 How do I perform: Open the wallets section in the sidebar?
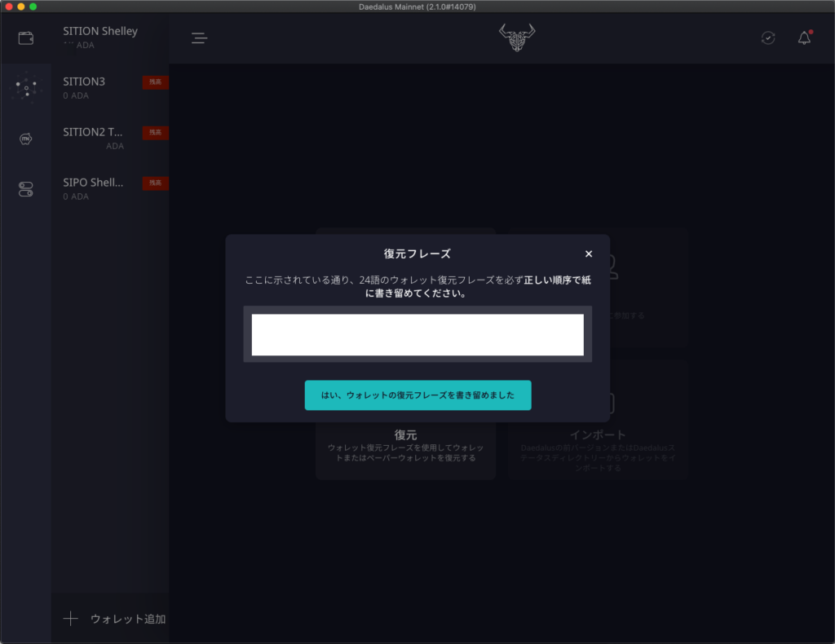pyautogui.click(x=26, y=38)
